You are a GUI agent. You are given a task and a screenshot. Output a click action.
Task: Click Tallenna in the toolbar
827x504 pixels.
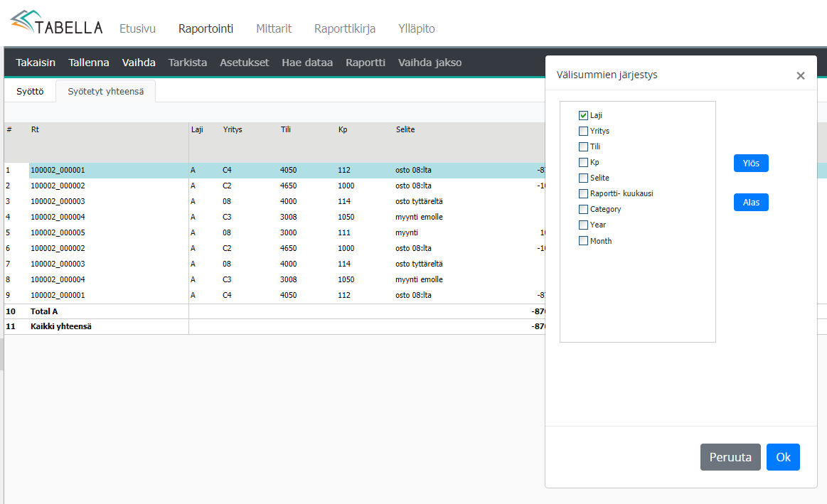coord(89,63)
